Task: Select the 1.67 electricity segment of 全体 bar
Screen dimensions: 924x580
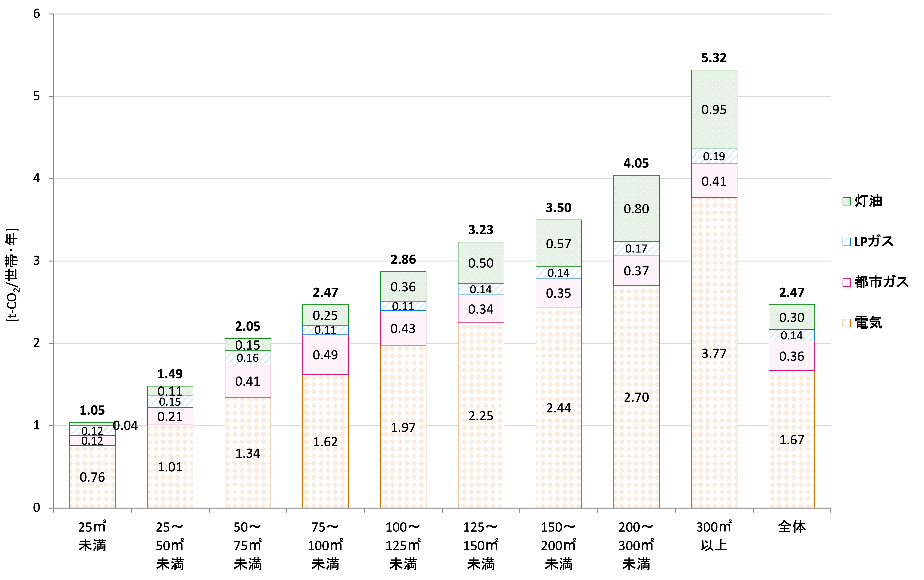Action: pyautogui.click(x=792, y=440)
